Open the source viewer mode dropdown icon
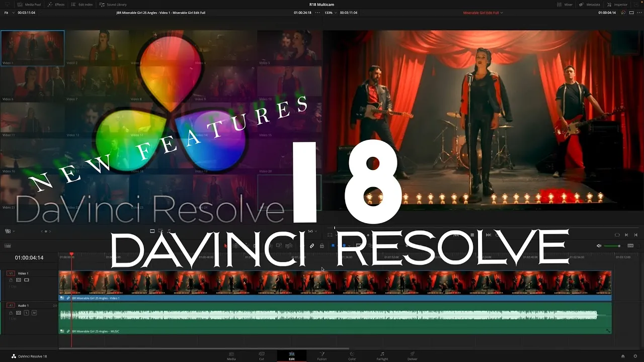Viewport: 644px width, 362px height. pos(10,231)
